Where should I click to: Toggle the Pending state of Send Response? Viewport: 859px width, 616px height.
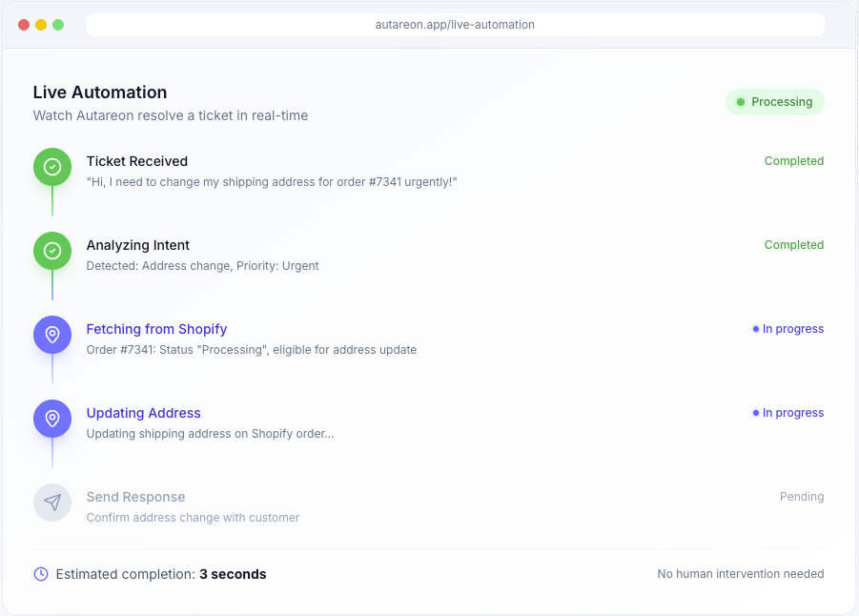click(x=802, y=496)
